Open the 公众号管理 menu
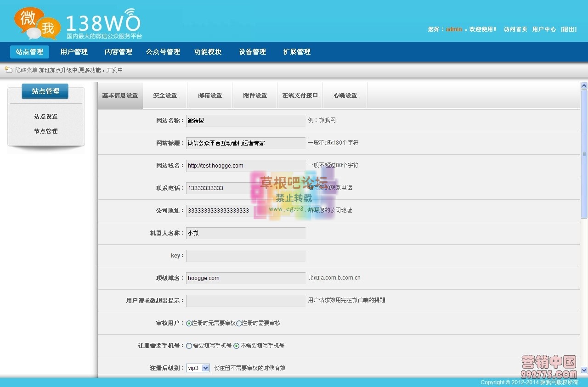The width and height of the screenshot is (588, 387). tap(163, 52)
